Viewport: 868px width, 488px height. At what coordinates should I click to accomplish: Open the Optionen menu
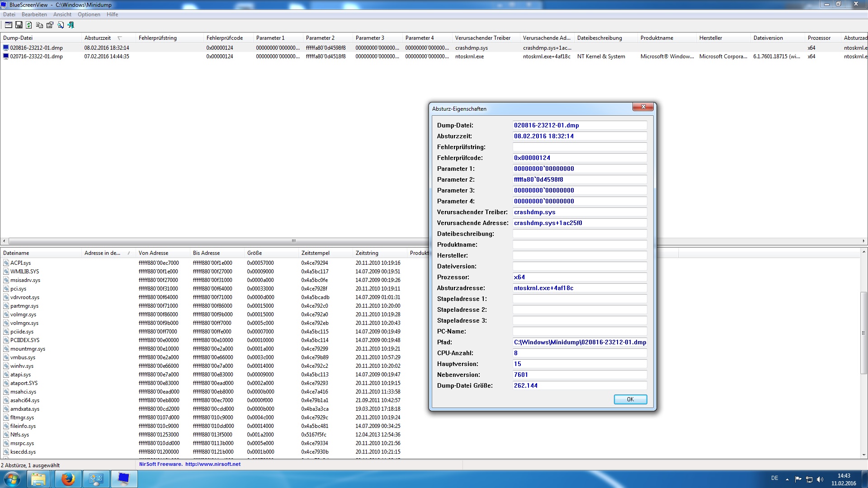click(89, 14)
